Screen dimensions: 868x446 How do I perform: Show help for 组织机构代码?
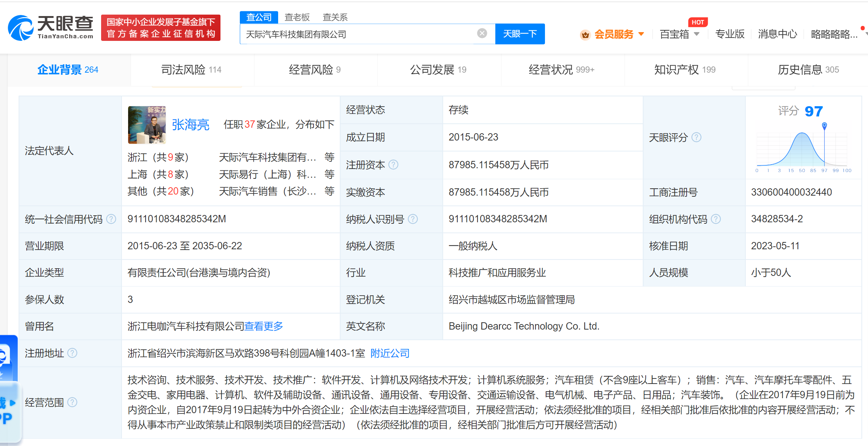click(x=716, y=219)
